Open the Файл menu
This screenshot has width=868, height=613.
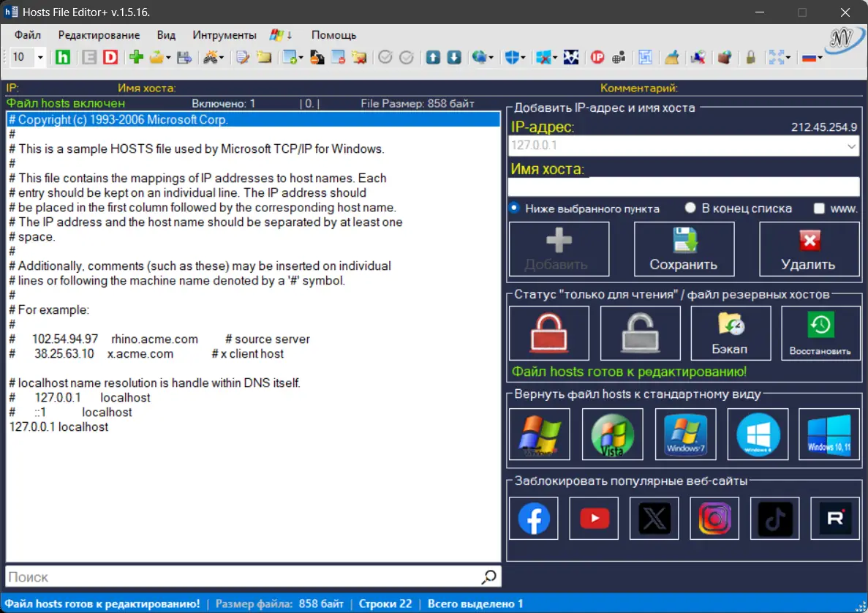tap(26, 34)
